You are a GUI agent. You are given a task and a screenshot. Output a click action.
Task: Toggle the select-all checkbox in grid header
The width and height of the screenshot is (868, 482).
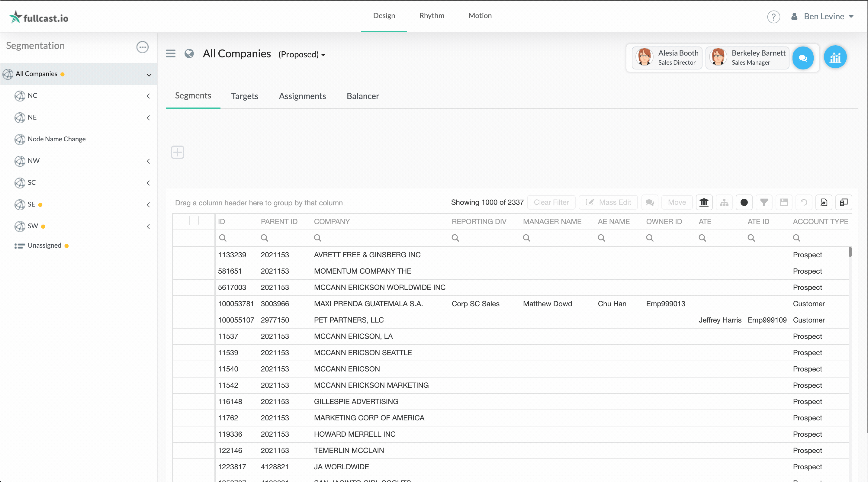(x=194, y=221)
